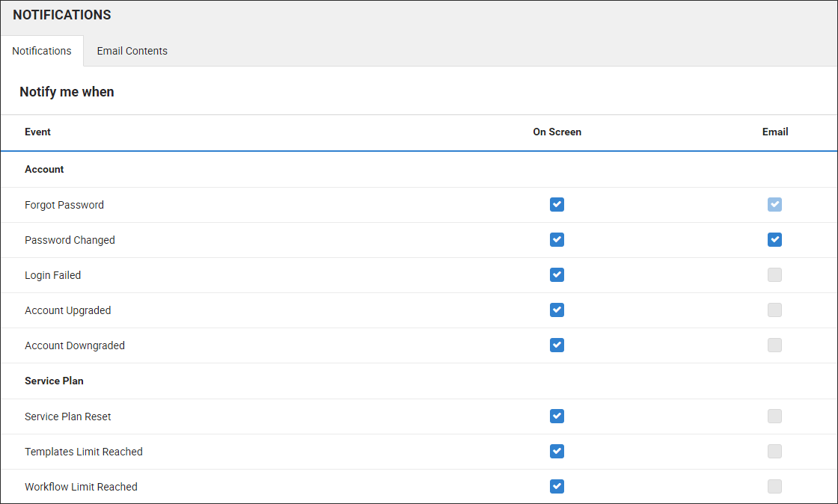Uncheck On Screen for Login Failed
838x504 pixels.
pos(557,275)
